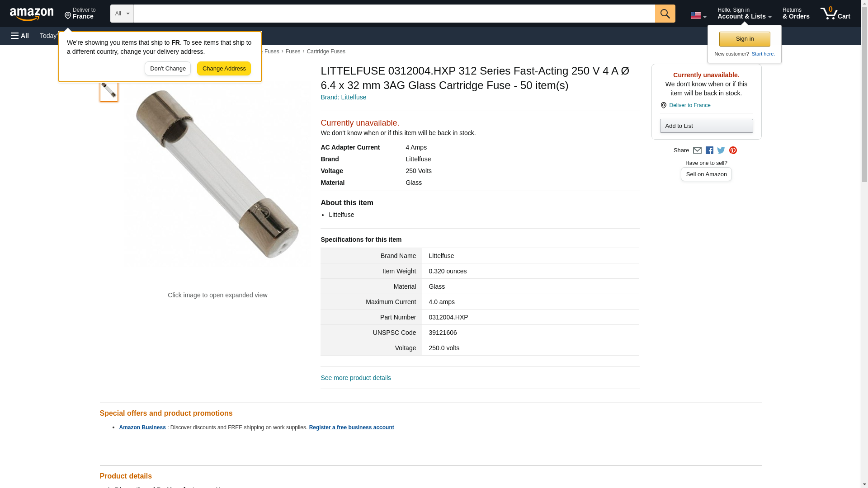Click the Don't Change button
The image size is (868, 488).
click(168, 69)
